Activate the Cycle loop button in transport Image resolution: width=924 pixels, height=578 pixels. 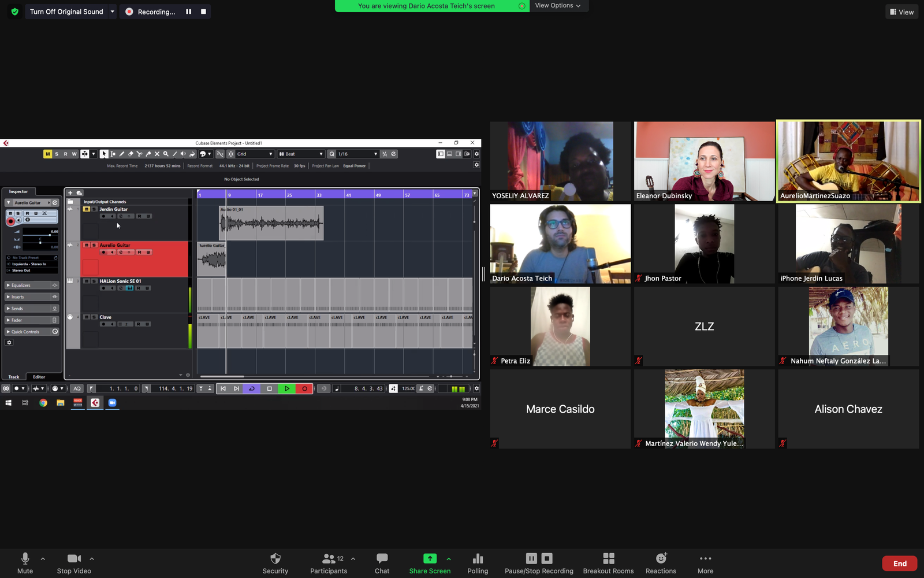pyautogui.click(x=252, y=389)
